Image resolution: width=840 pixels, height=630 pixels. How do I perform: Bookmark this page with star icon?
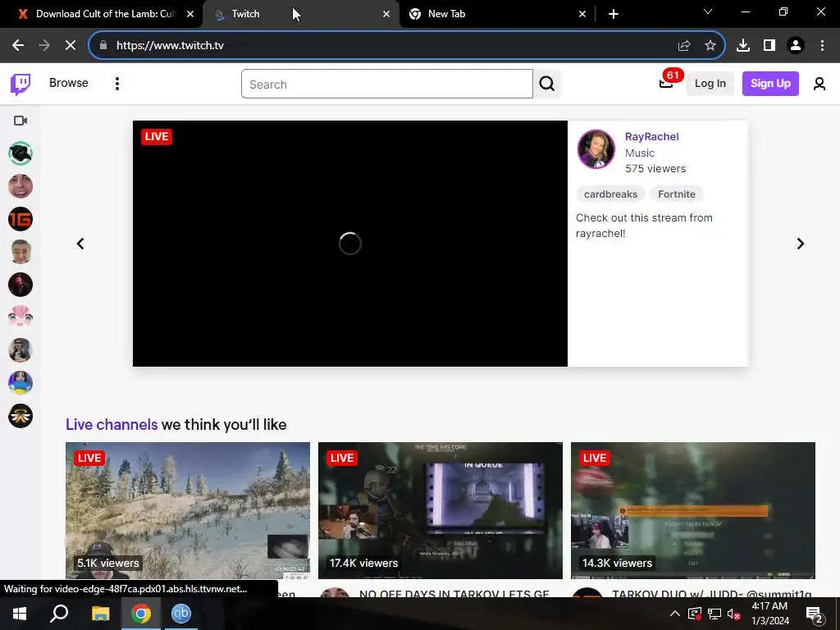(710, 46)
